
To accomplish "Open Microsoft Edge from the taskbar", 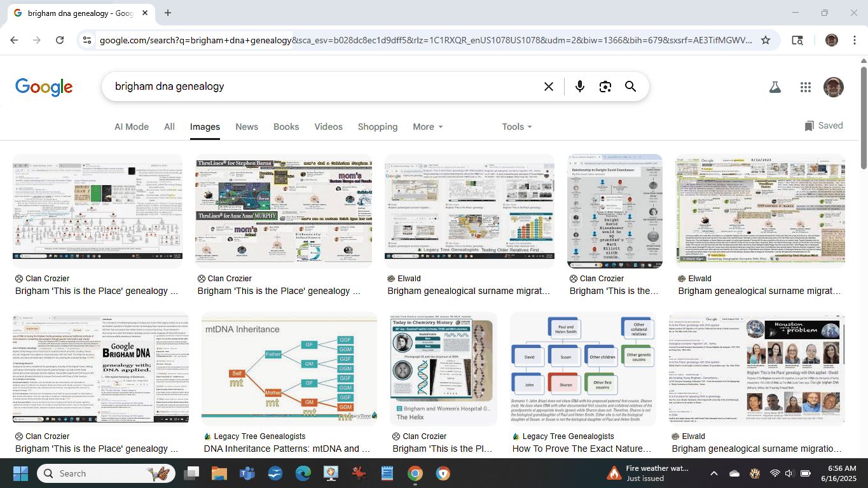I will pos(303,473).
